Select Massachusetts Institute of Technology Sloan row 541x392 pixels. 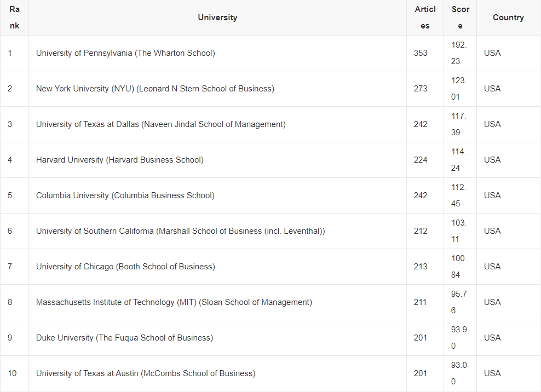(174, 302)
